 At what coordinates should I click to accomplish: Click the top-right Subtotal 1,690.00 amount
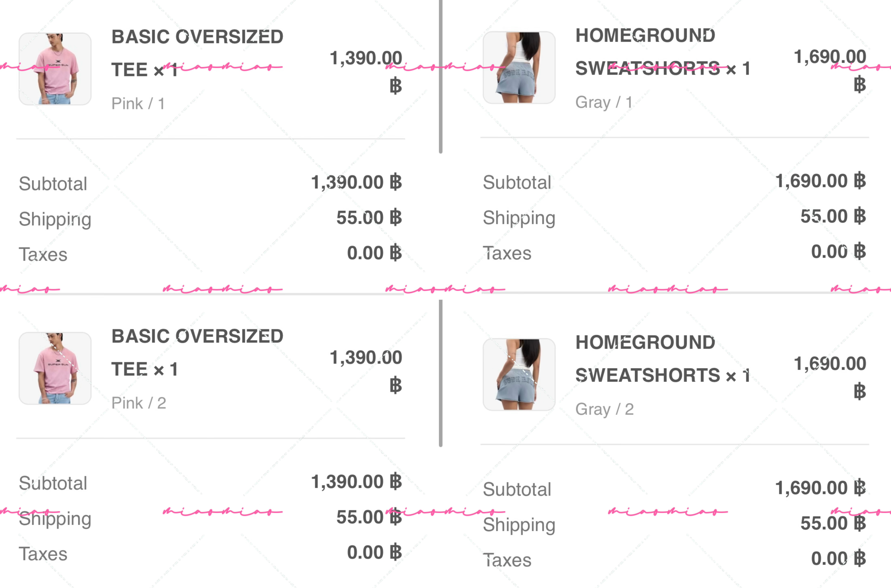[821, 181]
